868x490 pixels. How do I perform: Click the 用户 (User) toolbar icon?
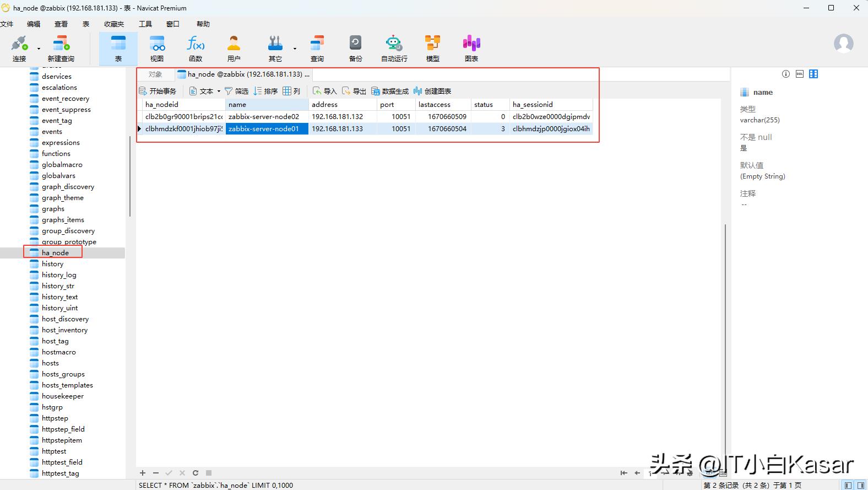point(234,49)
